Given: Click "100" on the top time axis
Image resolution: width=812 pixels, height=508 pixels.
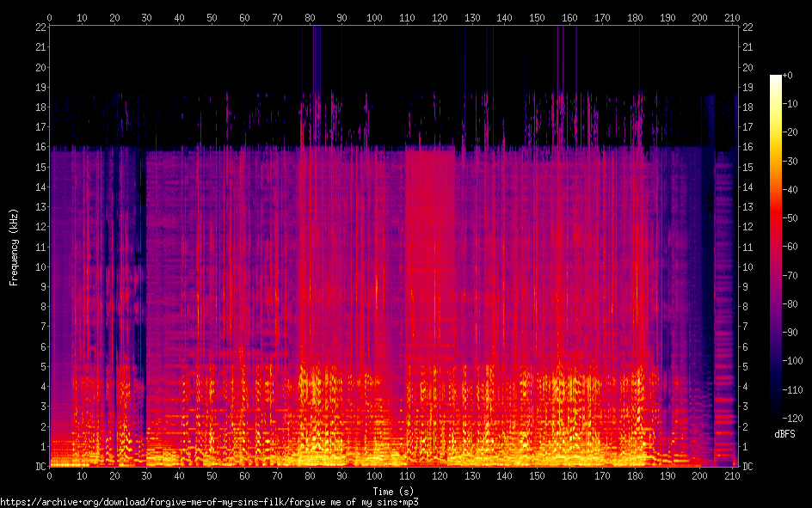Looking at the screenshot, I should coord(374,17).
